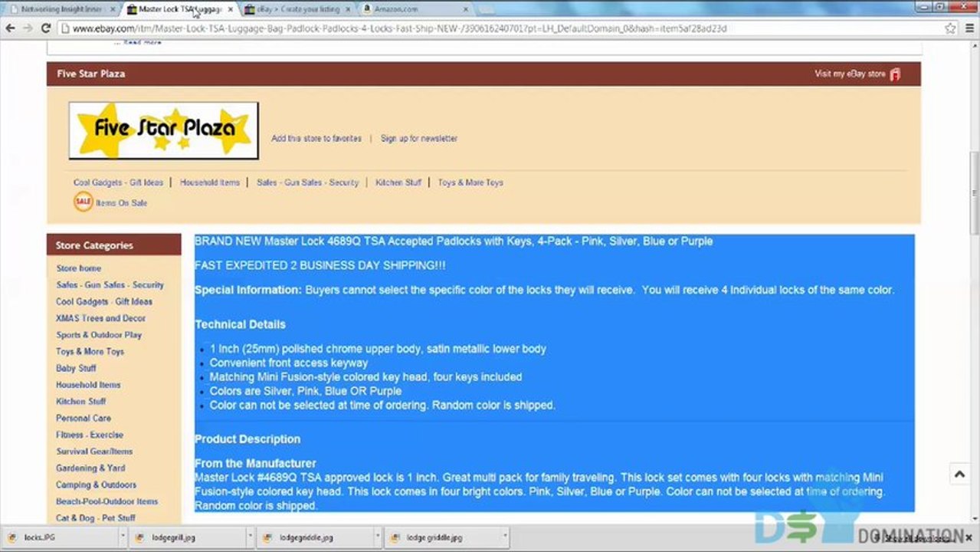This screenshot has width=980, height=552.
Task: Click the eBay store icon beside Visit my eBay store
Action: coord(895,74)
